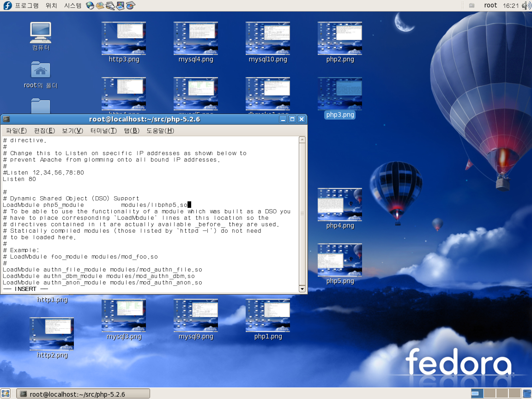This screenshot has width=532, height=399.
Task: Click the trash icon in bottom panel
Action: [x=526, y=394]
